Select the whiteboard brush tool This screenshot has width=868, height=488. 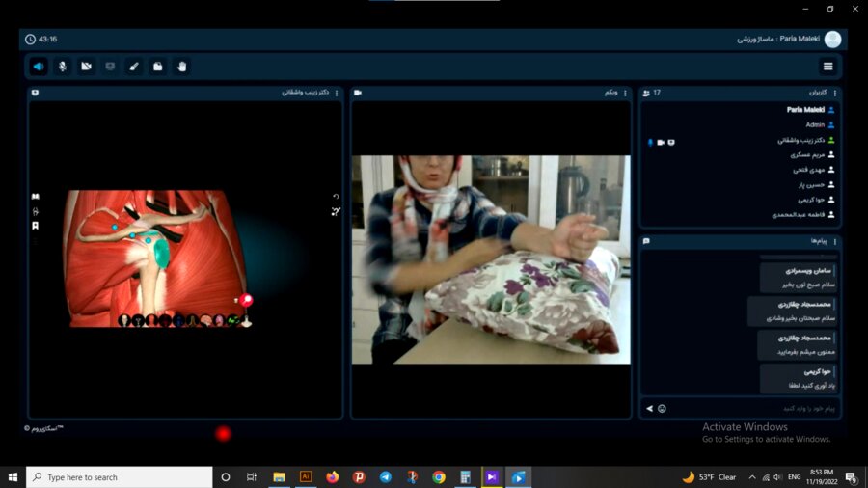pos(134,67)
